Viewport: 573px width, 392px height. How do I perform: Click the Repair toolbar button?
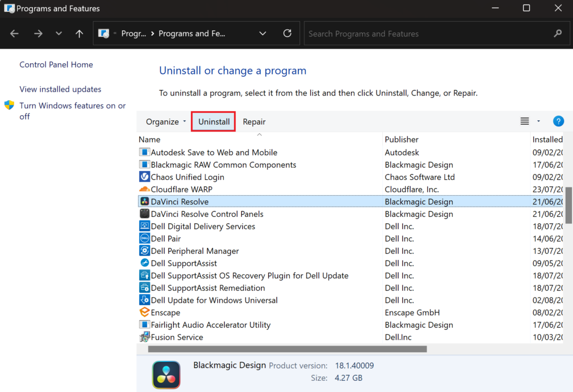pyautogui.click(x=254, y=122)
